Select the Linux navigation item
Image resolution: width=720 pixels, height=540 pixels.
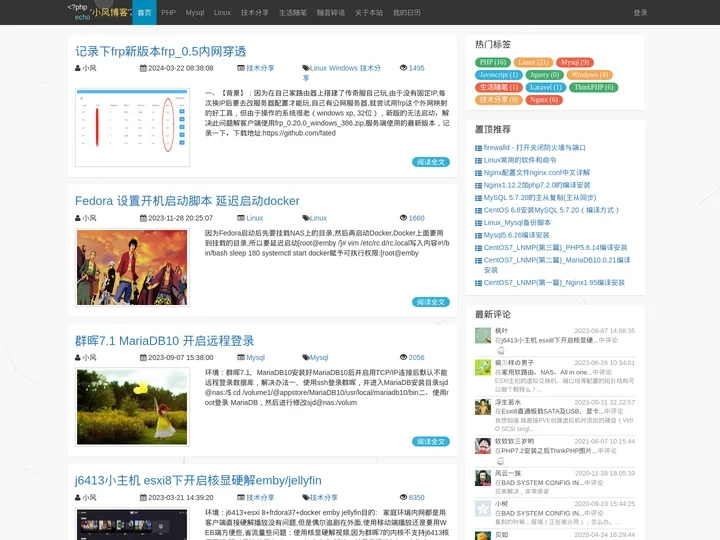pos(222,12)
